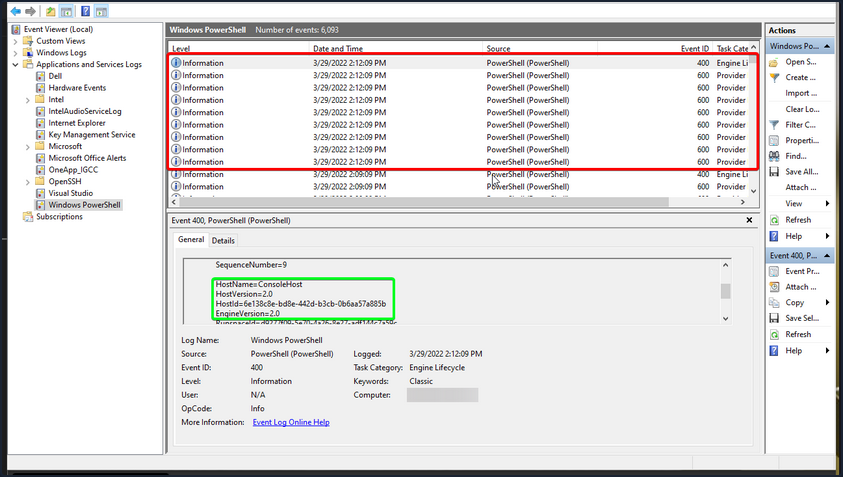This screenshot has height=477, width=843.
Task: Open the Event Log Online Help link
Action: [x=291, y=422]
